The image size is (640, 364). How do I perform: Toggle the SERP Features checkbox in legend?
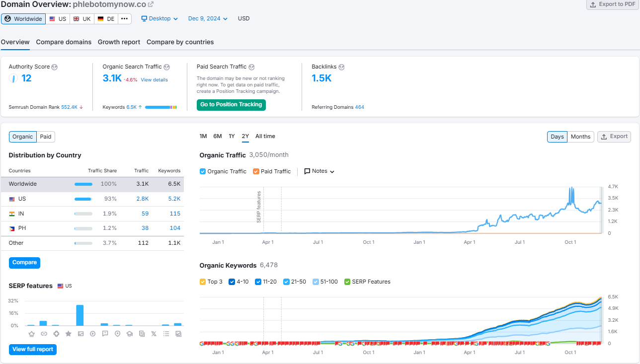coord(347,282)
